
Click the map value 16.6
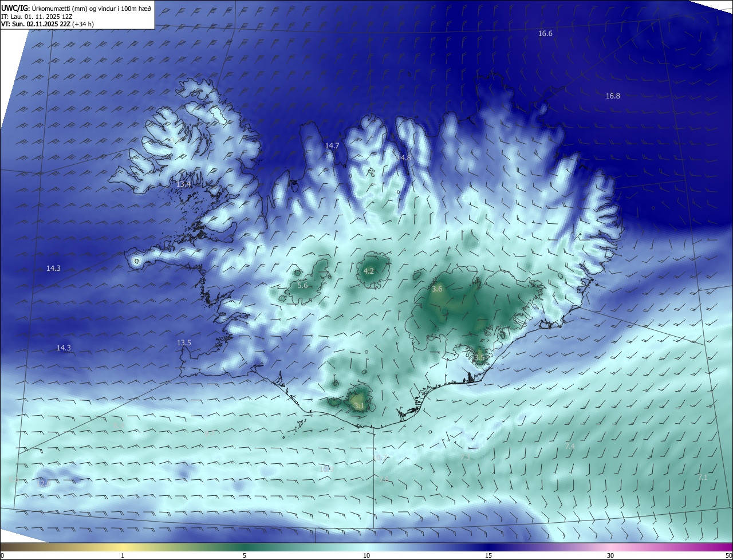point(545,34)
